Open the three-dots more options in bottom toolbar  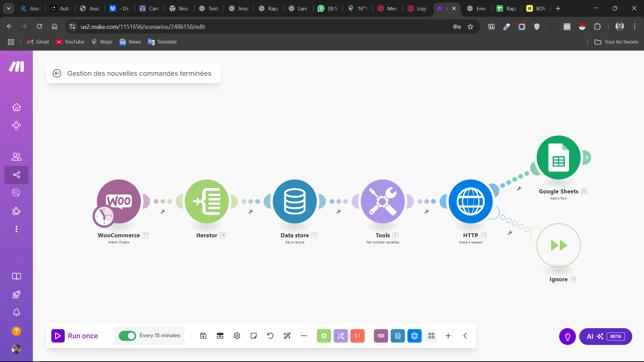304,336
